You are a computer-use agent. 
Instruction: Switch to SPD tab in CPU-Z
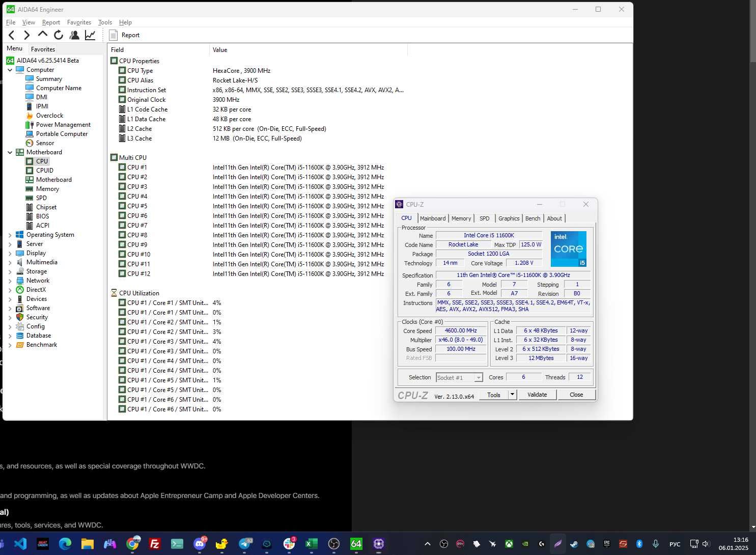[485, 218]
